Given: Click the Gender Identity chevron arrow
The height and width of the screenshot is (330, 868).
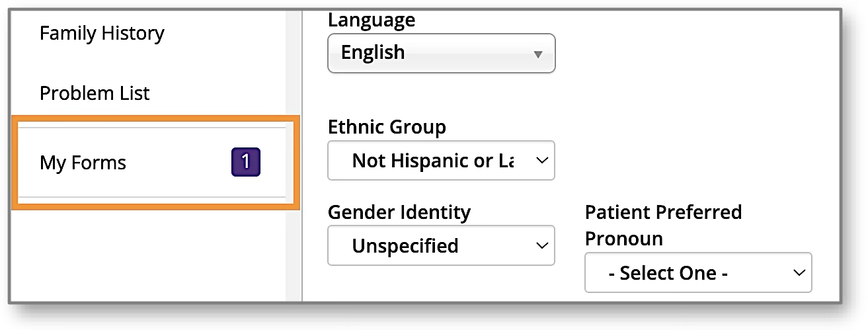Looking at the screenshot, I should tap(541, 246).
